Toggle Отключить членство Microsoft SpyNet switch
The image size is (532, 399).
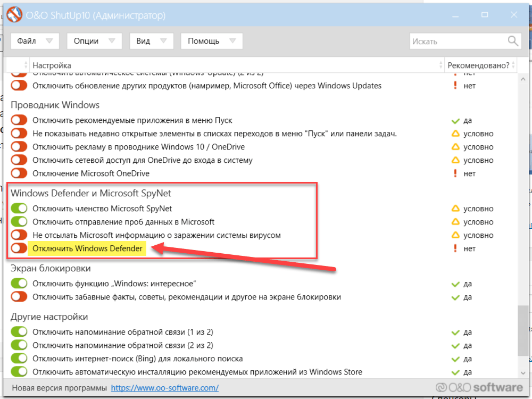(x=19, y=208)
